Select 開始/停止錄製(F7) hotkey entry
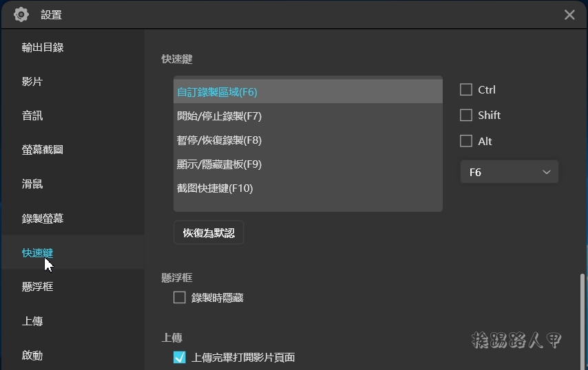588x370 pixels. 308,116
